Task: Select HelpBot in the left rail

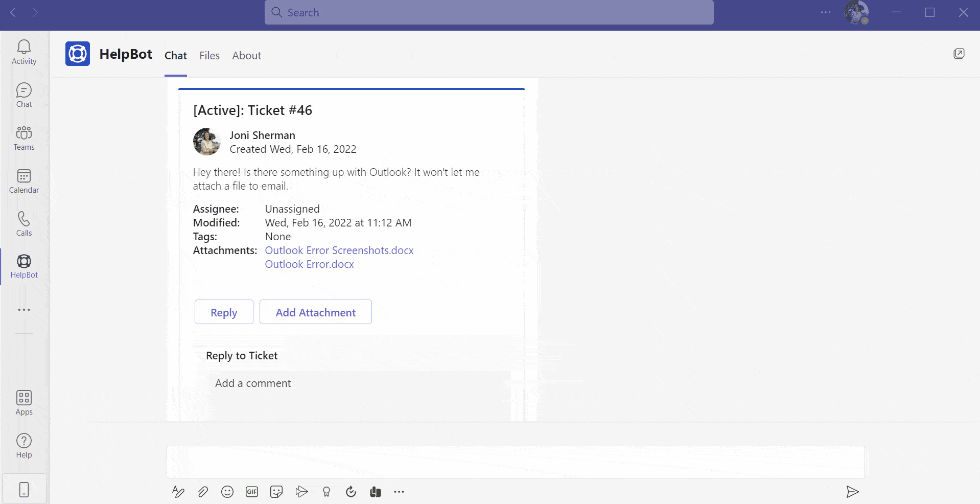Action: 24,266
